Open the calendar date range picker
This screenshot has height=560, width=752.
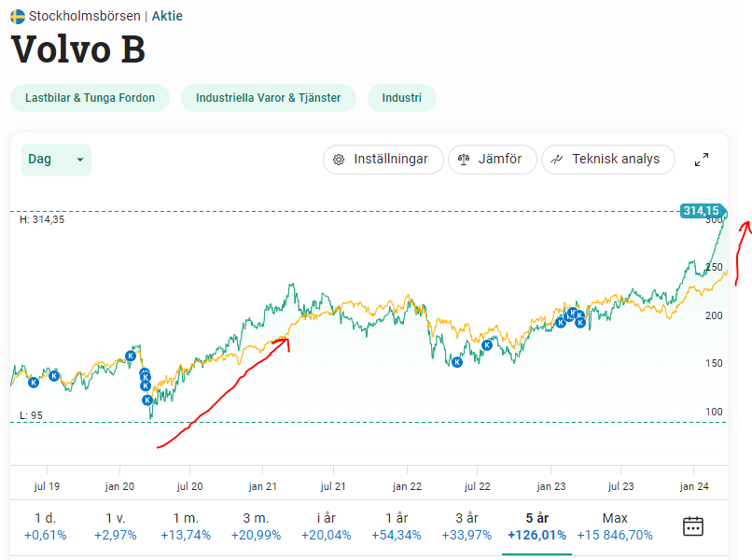pyautogui.click(x=693, y=526)
